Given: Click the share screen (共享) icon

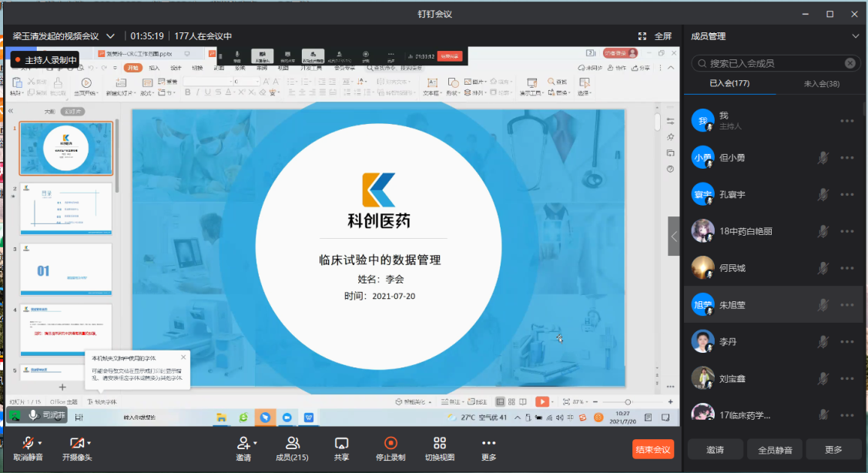Looking at the screenshot, I should pyautogui.click(x=341, y=443).
